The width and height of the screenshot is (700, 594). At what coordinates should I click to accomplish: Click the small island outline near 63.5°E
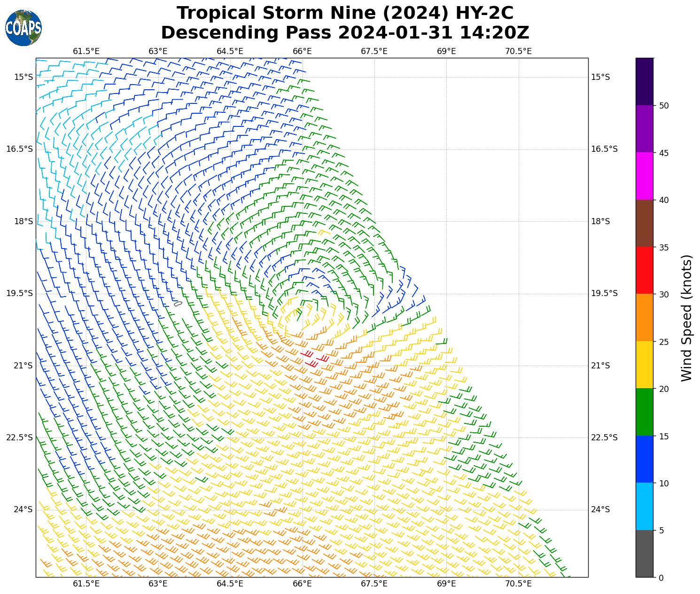point(178,304)
